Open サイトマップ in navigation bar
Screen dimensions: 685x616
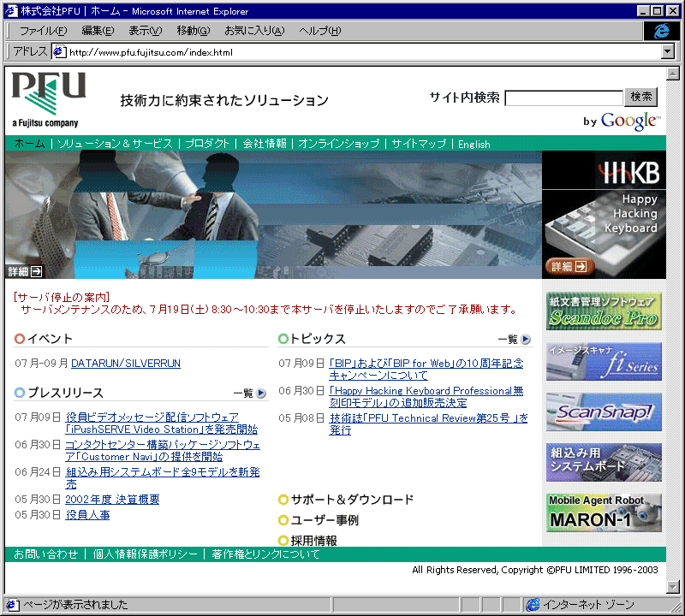point(419,144)
